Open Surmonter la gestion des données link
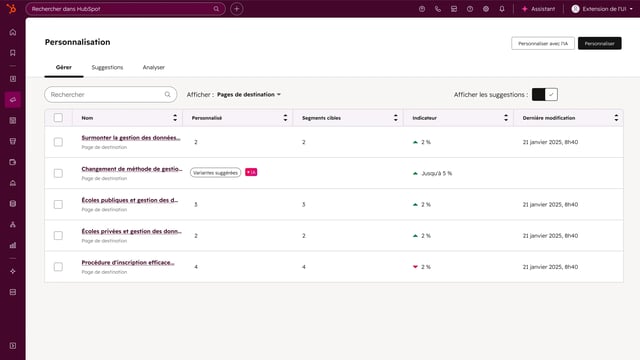The image size is (640, 360). tap(131, 138)
